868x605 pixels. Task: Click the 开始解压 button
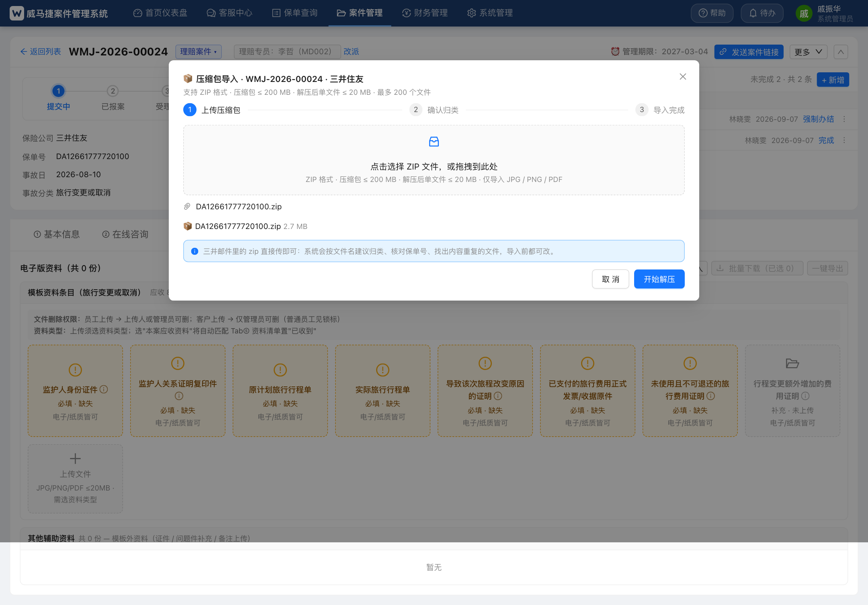659,279
